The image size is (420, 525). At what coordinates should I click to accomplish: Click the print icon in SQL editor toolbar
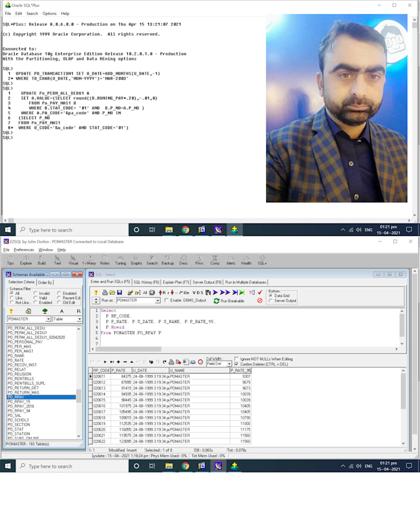click(105, 293)
